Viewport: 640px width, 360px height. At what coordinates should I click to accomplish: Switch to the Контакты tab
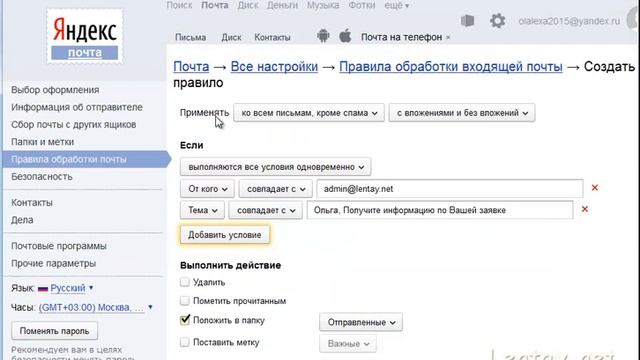[272, 37]
